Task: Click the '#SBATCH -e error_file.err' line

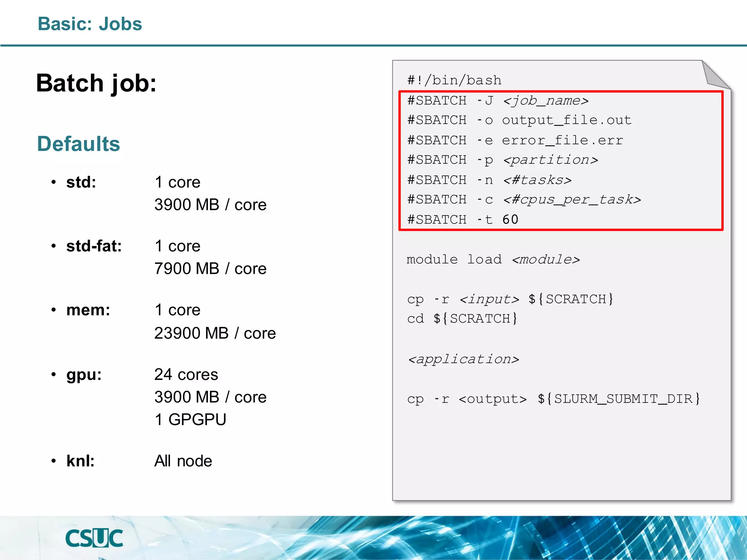Action: tap(515, 140)
